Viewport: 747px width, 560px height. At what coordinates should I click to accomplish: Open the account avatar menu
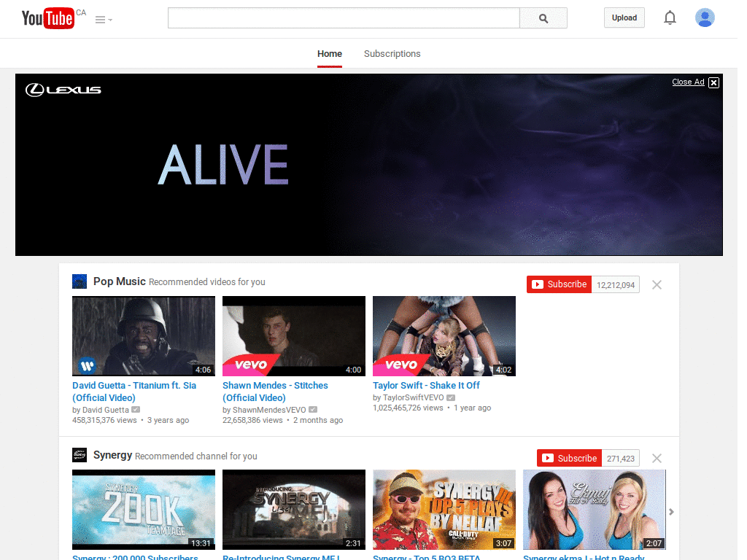pos(705,17)
